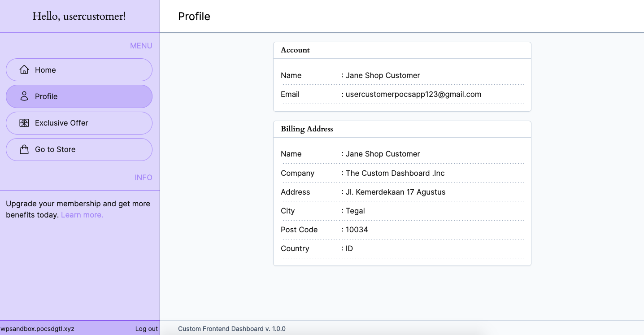
Task: Click the city value Tegal
Action: click(355, 211)
